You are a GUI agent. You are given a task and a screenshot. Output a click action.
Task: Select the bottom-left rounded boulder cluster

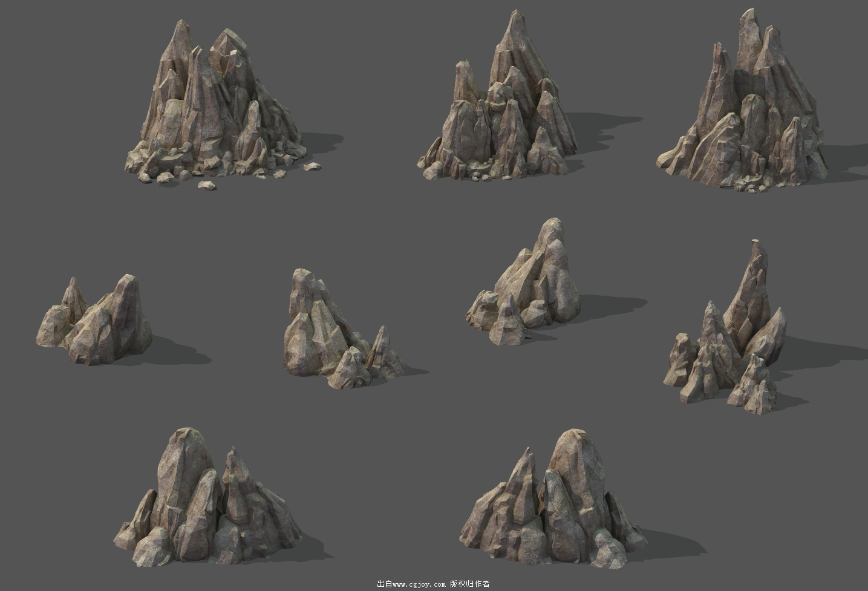pyautogui.click(x=209, y=497)
